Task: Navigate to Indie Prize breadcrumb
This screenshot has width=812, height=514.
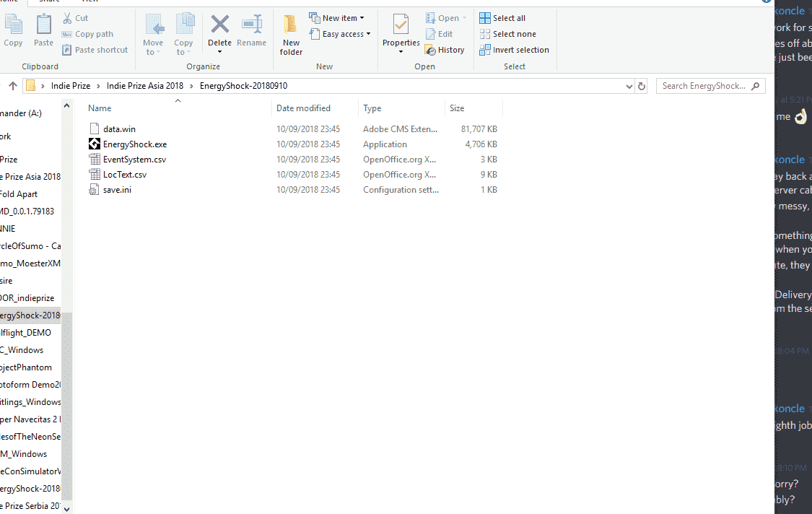Action: point(71,86)
